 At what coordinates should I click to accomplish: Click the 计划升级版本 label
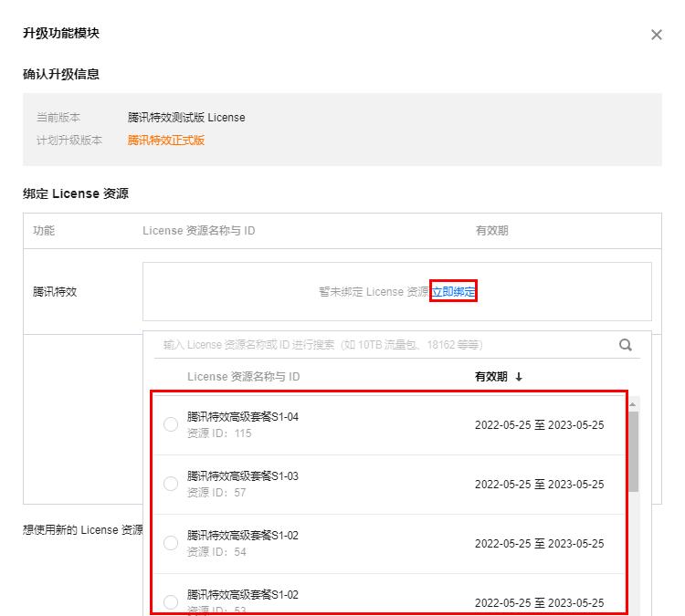(x=69, y=141)
